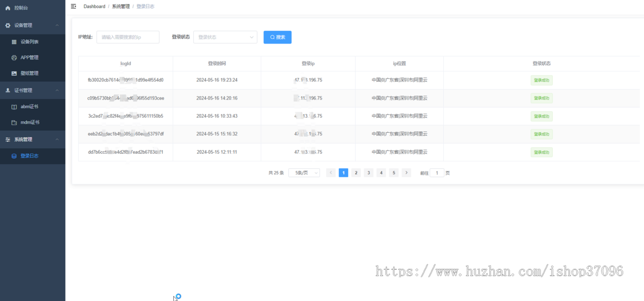Collapse the 系统管理 menu chevron
644x301 pixels.
tap(57, 139)
